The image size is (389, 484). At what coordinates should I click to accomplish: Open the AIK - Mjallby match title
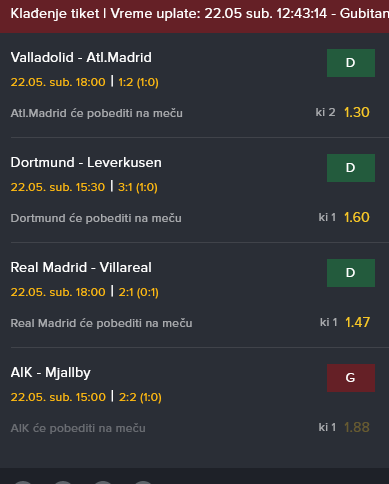[x=51, y=373]
